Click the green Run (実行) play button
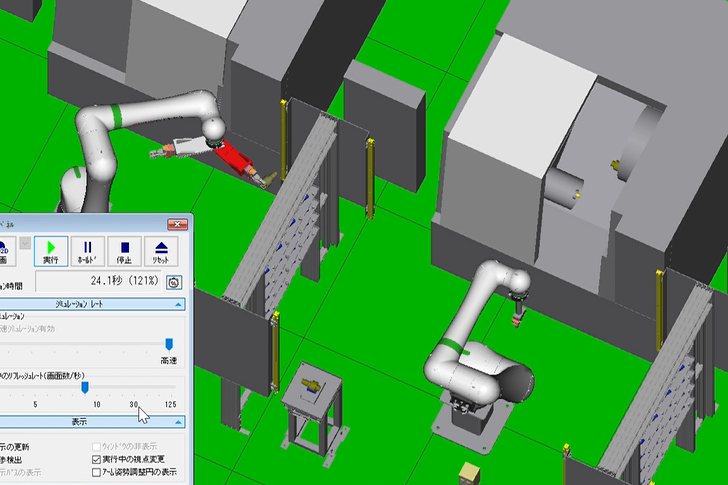 (x=49, y=250)
